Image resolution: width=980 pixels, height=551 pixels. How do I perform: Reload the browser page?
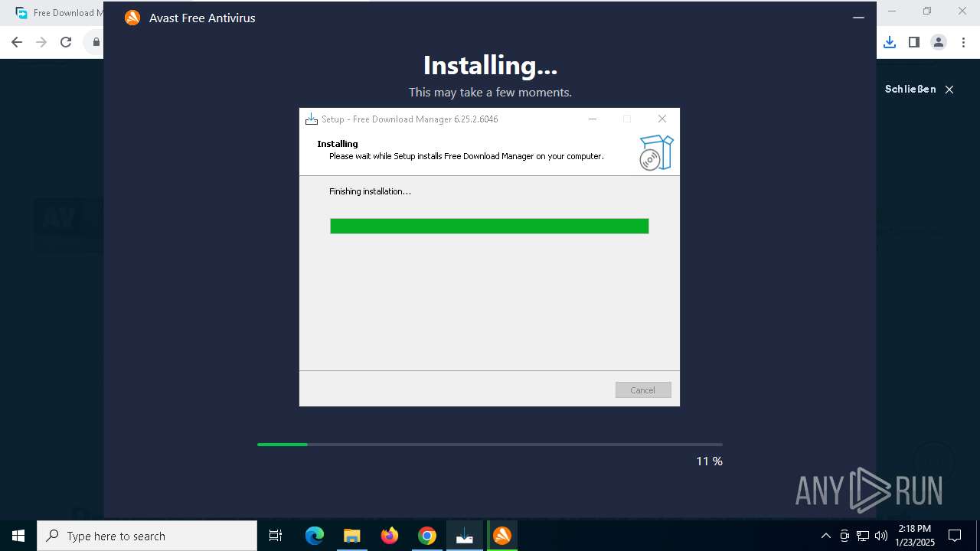[x=66, y=42]
